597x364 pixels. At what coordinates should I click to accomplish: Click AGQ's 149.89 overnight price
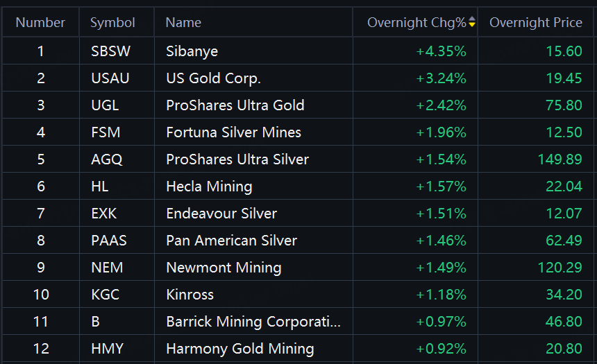click(560, 159)
